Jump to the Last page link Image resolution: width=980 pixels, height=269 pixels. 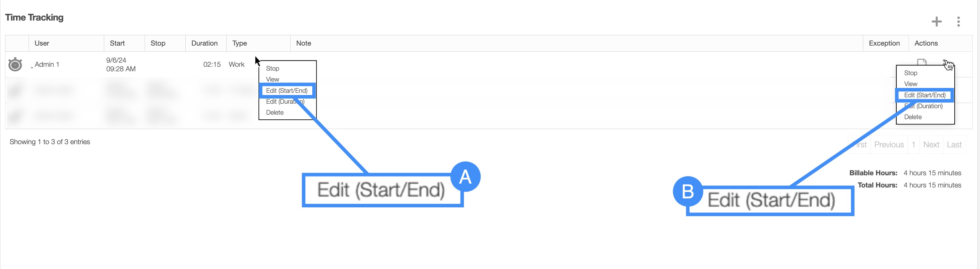click(954, 145)
